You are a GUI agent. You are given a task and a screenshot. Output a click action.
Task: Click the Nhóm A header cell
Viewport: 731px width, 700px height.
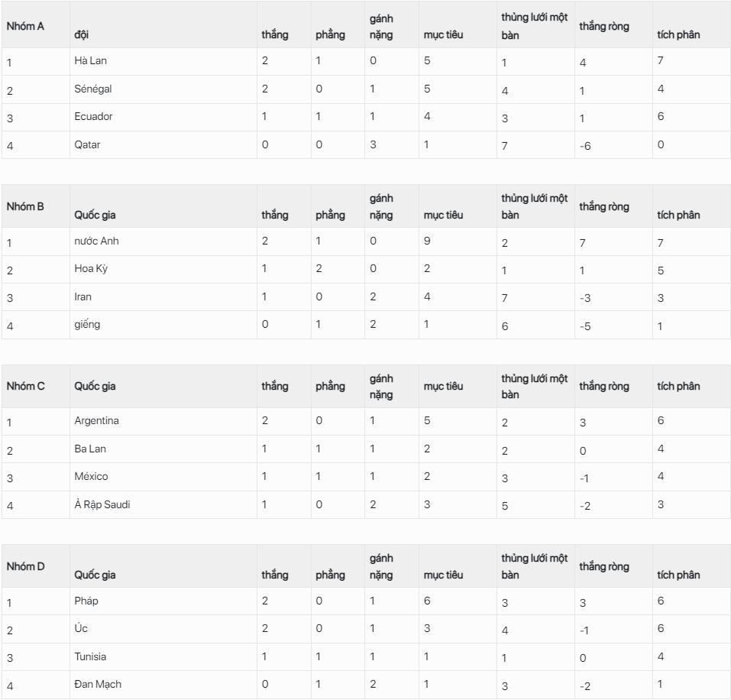click(25, 26)
